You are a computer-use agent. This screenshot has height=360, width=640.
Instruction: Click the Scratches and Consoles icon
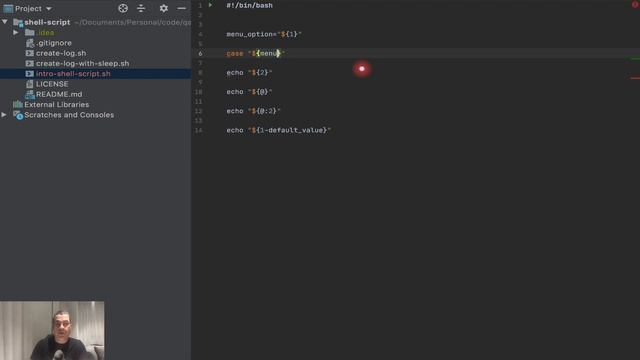18,115
